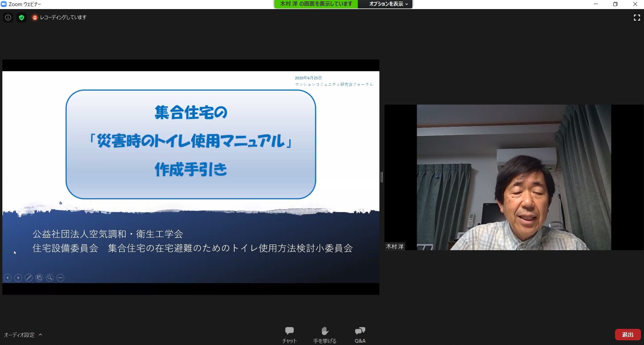Click the 木村 洋 screen sharing banner
This screenshot has height=345, width=644.
[316, 4]
